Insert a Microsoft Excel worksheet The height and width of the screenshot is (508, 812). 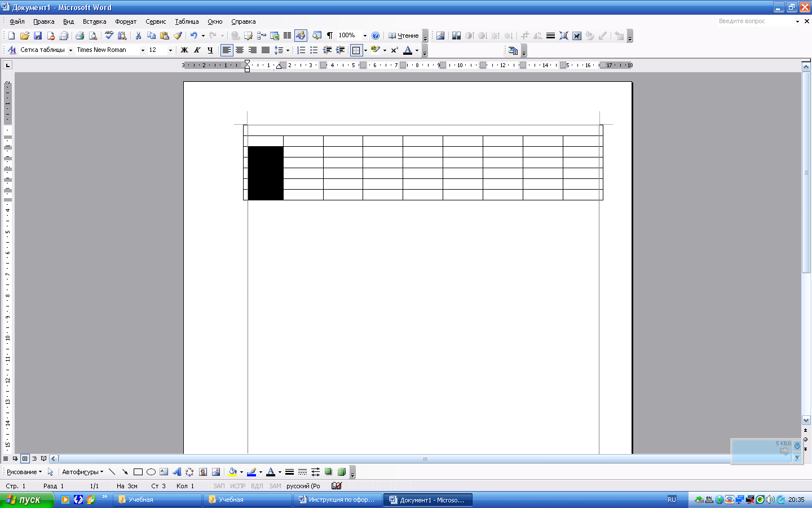275,36
